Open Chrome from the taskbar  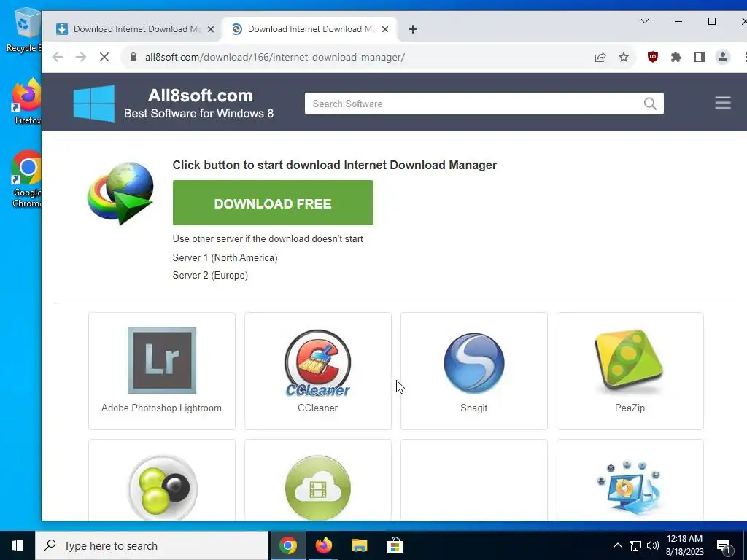click(287, 545)
